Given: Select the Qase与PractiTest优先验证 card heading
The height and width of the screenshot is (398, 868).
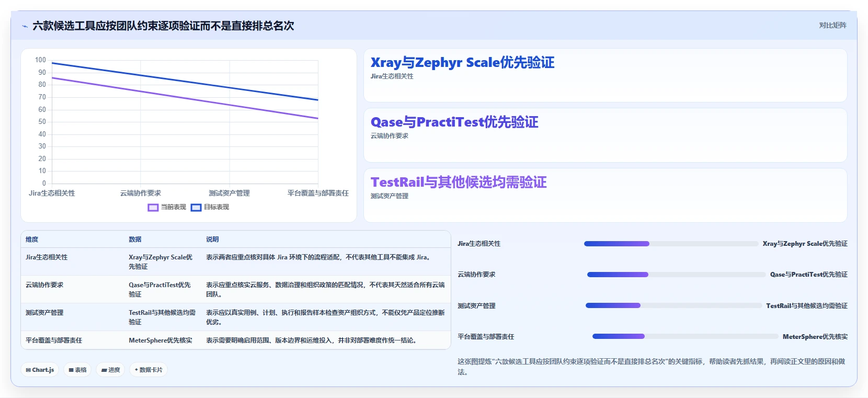Looking at the screenshot, I should (454, 122).
